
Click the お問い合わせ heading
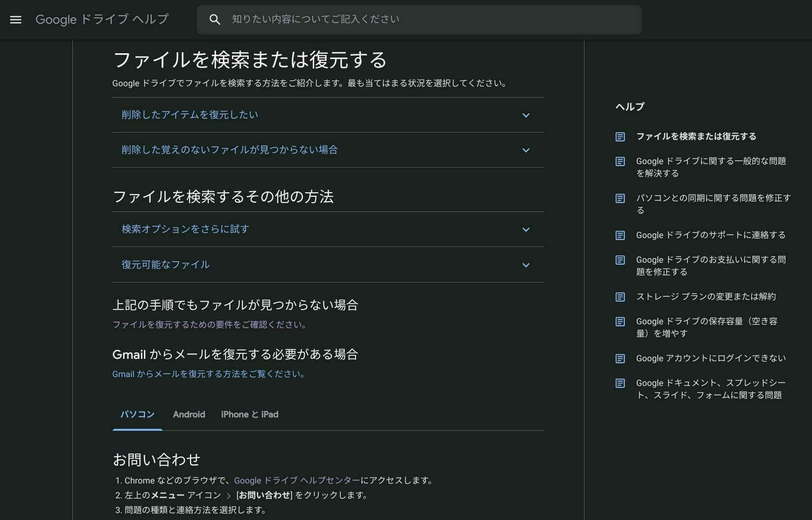[157, 460]
